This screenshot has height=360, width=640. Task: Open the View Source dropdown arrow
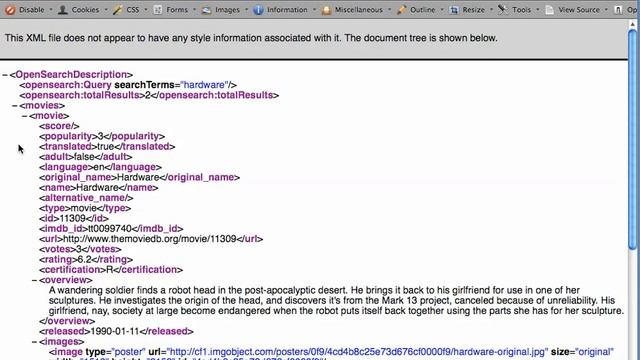coord(606,9)
